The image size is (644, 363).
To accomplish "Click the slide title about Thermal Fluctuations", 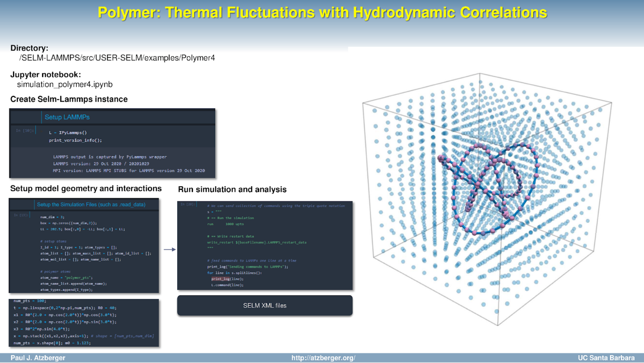I will coord(322,13).
